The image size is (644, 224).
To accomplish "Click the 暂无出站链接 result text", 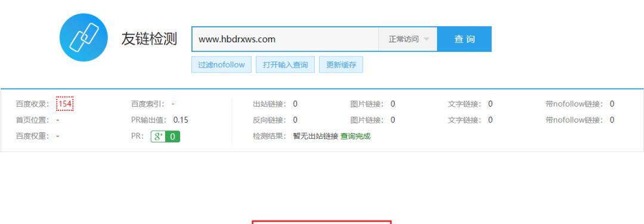I will click(x=315, y=136).
